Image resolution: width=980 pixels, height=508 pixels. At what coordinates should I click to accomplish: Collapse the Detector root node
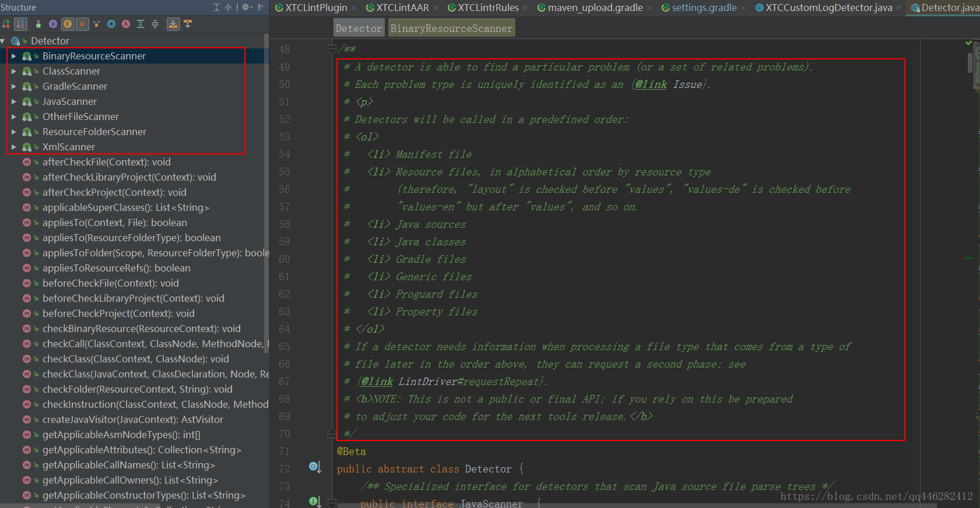coord(3,41)
